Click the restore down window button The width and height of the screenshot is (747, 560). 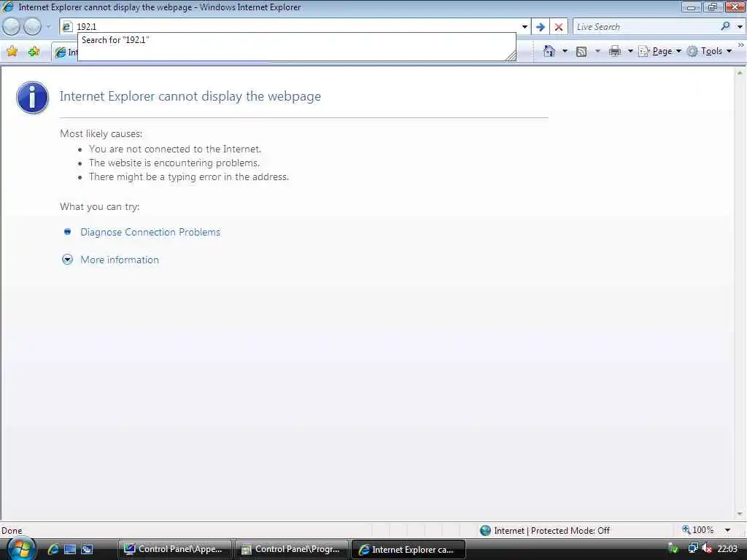click(713, 7)
